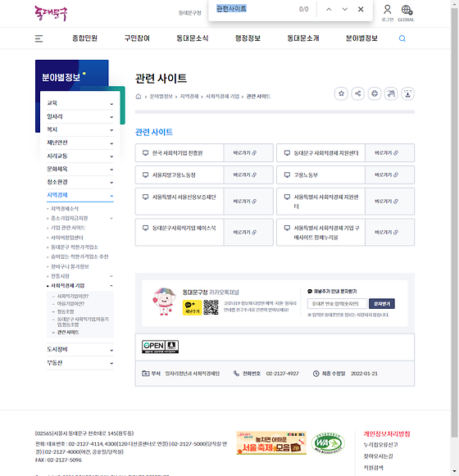Expand the 도시정비 sidebar section
Screen dimensions: 459x476
[80, 350]
